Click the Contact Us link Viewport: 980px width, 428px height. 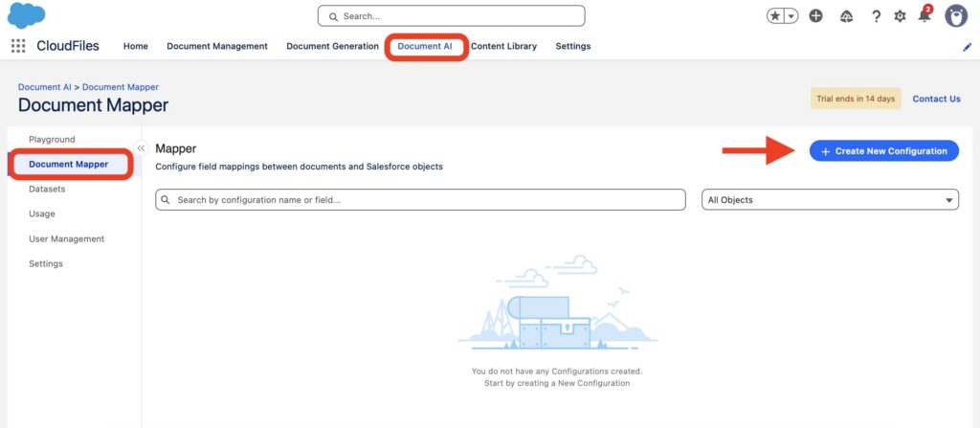pos(936,99)
